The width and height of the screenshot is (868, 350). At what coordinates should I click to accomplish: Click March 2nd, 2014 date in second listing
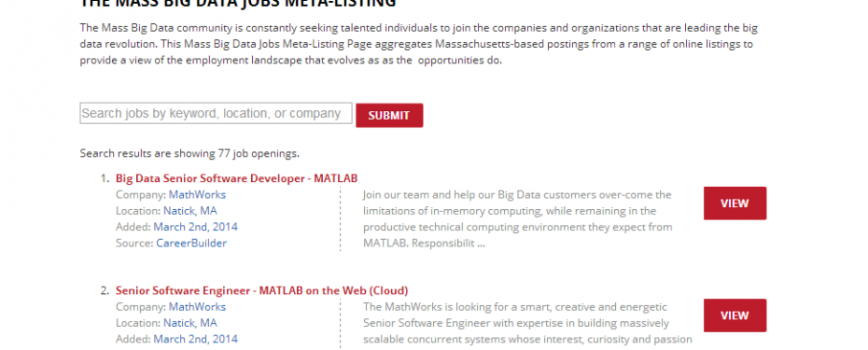195,339
